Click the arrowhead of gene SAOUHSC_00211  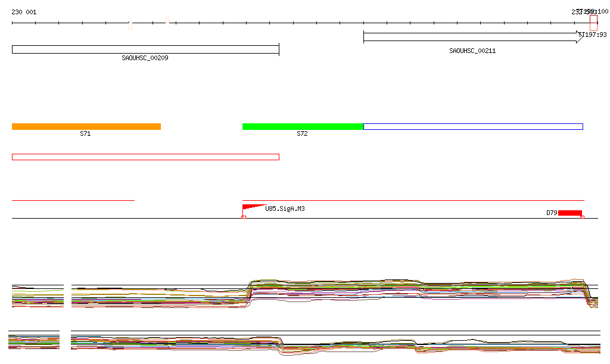pyautogui.click(x=581, y=37)
